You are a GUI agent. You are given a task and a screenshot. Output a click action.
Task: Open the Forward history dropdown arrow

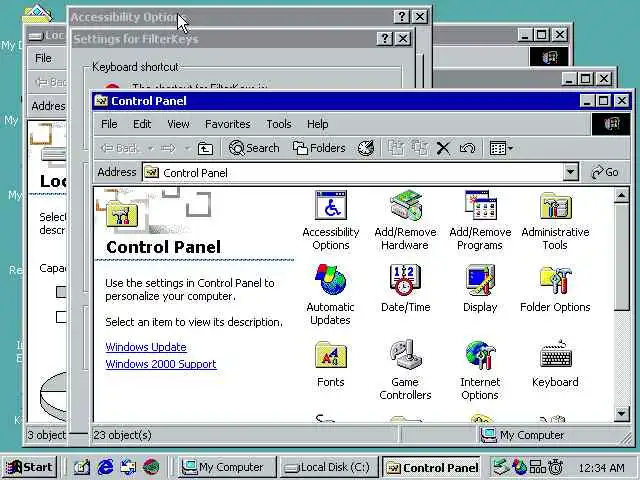coord(187,148)
